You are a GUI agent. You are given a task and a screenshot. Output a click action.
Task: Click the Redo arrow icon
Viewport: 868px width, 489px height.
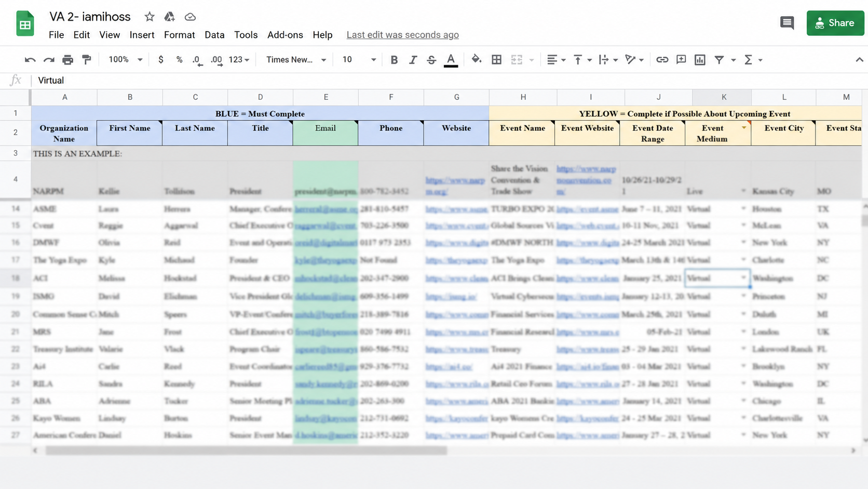(49, 60)
